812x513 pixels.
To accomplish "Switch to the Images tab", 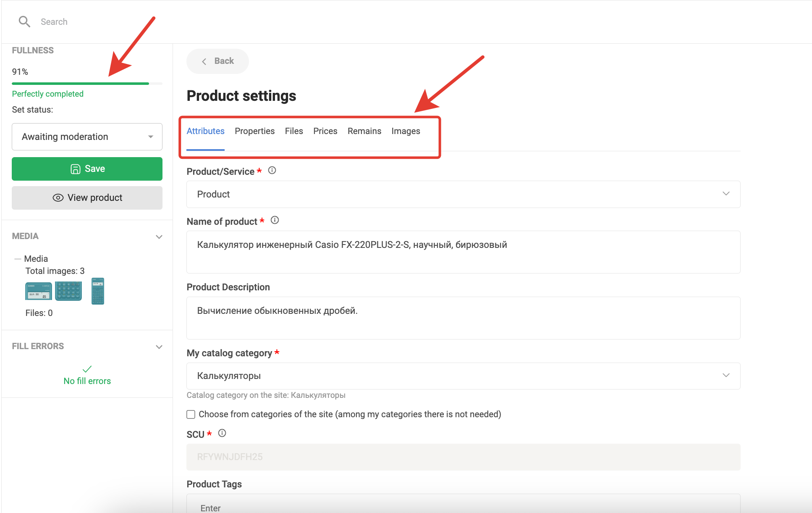I will (x=406, y=131).
